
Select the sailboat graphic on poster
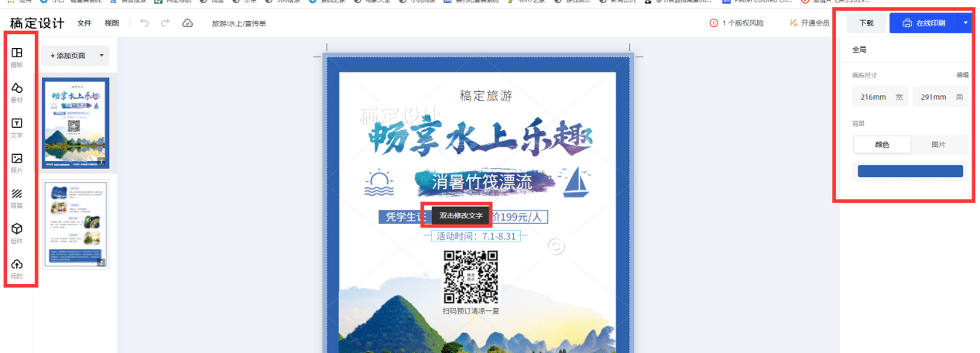pyautogui.click(x=574, y=181)
